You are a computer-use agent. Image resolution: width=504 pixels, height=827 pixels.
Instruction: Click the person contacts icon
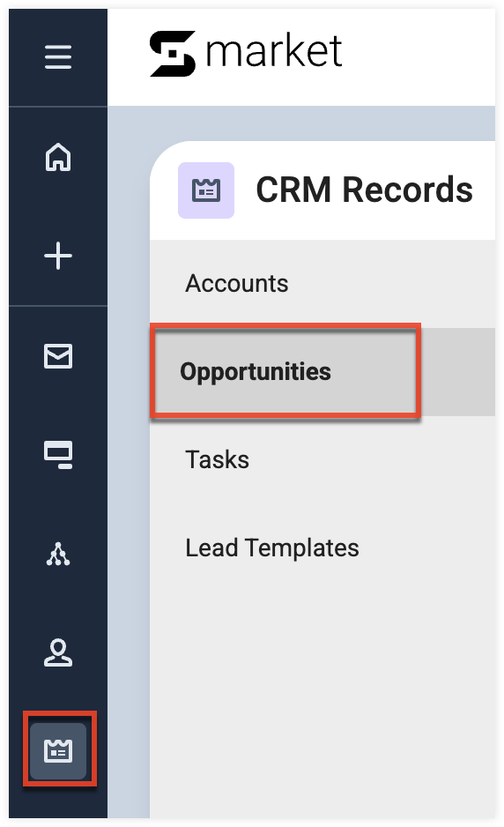(58, 652)
